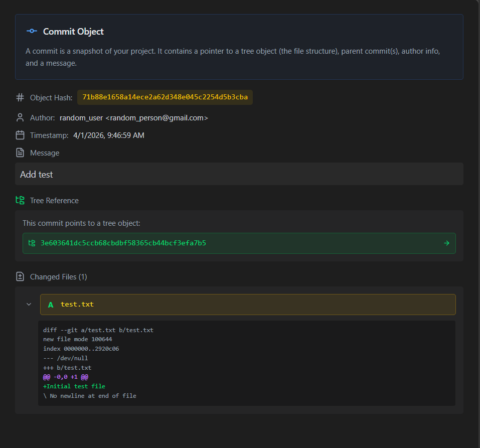Open tree object 3e603641dc5ccb68cbdbf58365cb44bcf3efa7b5
480x448 pixels.
click(239, 243)
